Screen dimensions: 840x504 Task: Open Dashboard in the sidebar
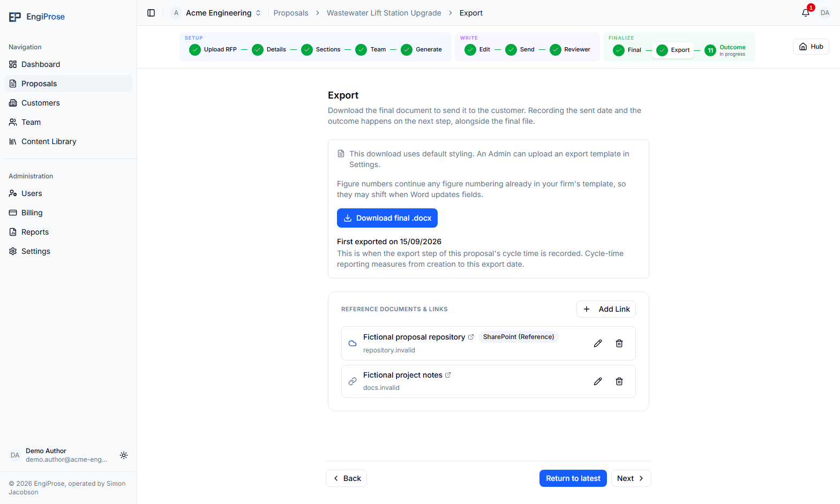click(x=68, y=64)
